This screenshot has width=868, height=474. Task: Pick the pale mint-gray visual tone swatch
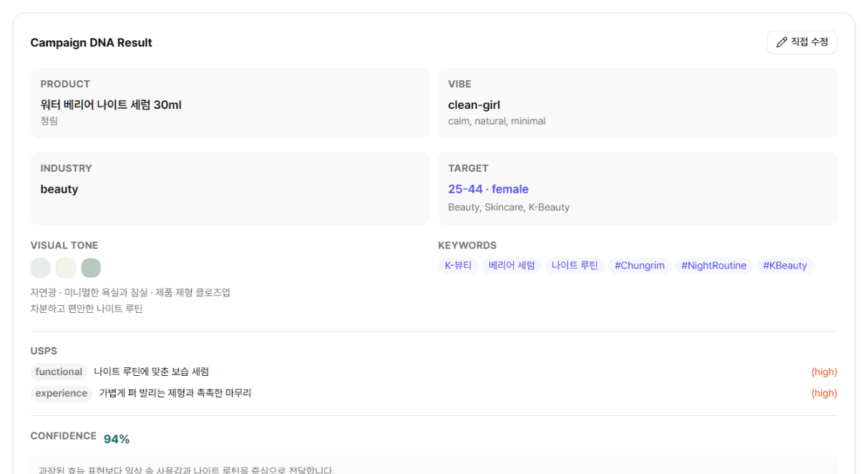tap(41, 268)
